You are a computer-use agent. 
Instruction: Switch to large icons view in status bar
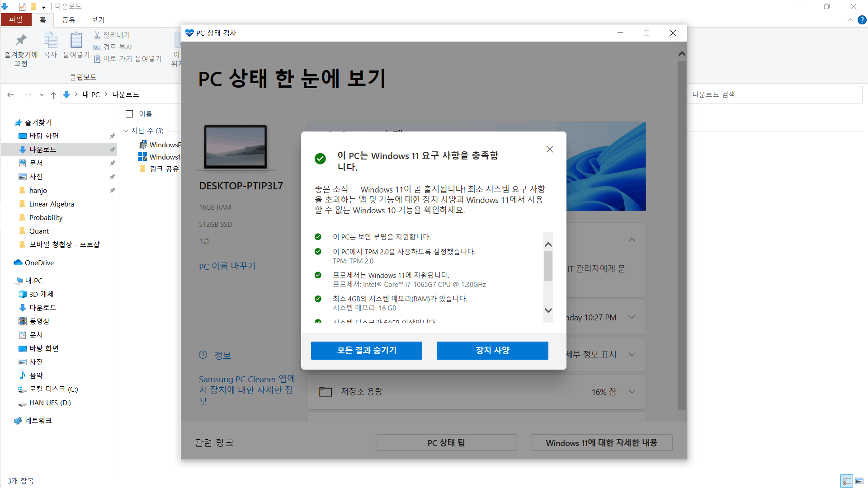859,481
